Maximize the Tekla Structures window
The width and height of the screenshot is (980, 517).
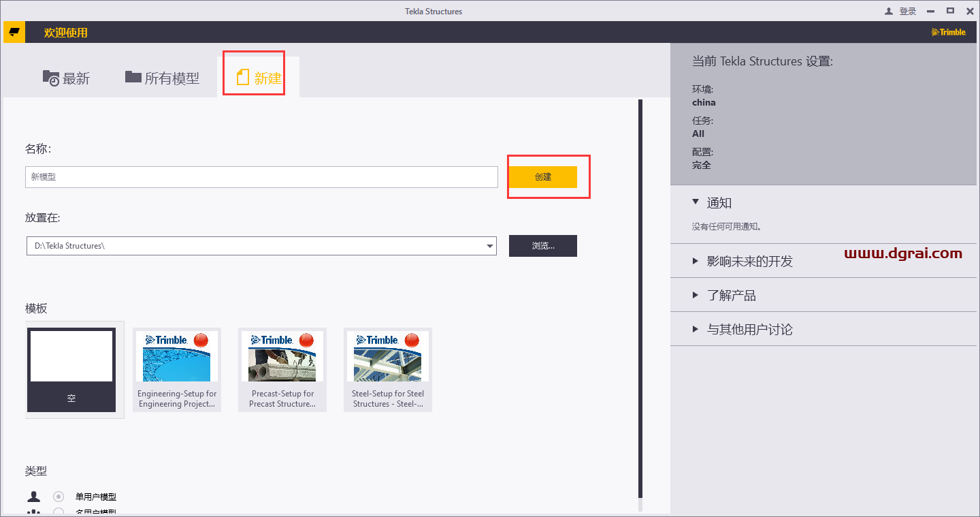tap(950, 11)
